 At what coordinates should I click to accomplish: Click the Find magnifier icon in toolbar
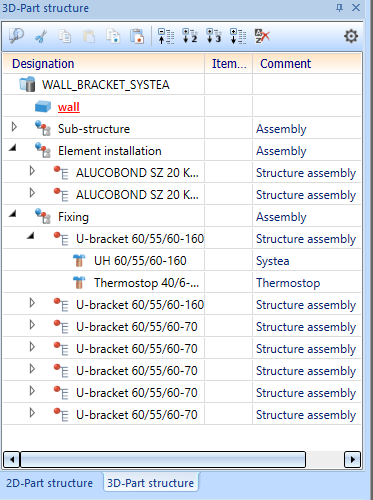click(x=16, y=36)
